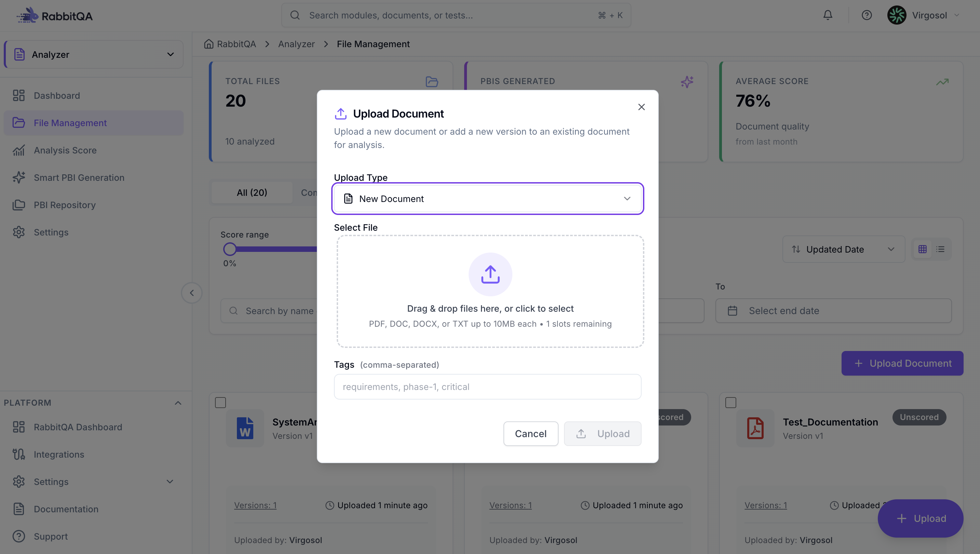
Task: Click the trend icon in Average Score card
Action: (942, 82)
